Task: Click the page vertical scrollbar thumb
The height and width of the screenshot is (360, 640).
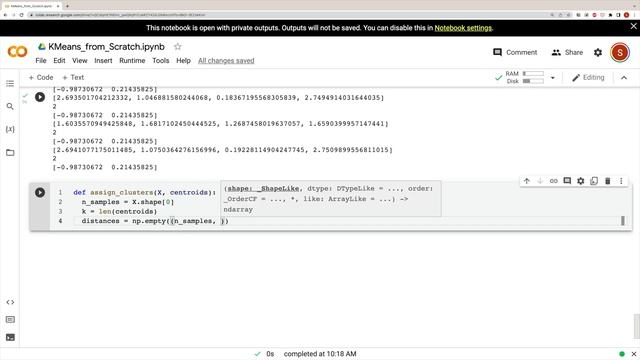Action: pyautogui.click(x=636, y=326)
